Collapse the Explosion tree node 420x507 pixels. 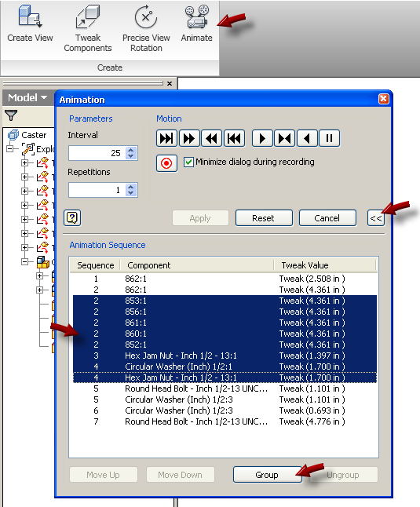[x=10, y=149]
